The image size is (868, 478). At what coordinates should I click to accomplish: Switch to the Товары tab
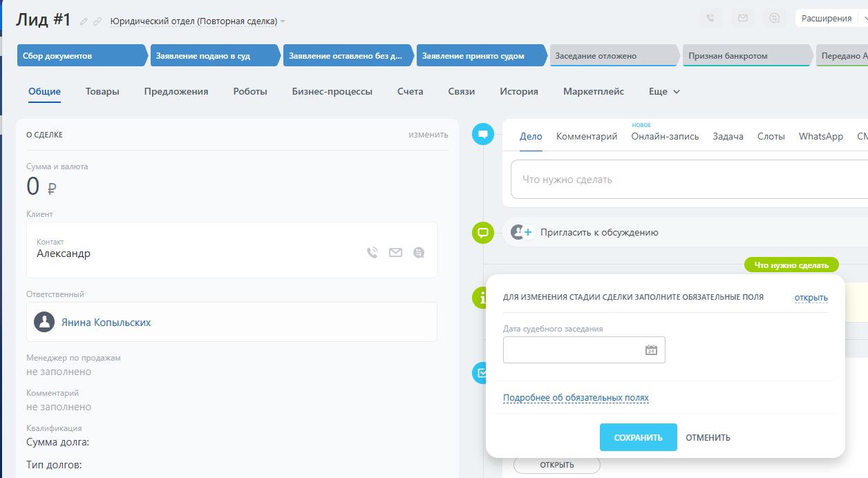point(102,91)
